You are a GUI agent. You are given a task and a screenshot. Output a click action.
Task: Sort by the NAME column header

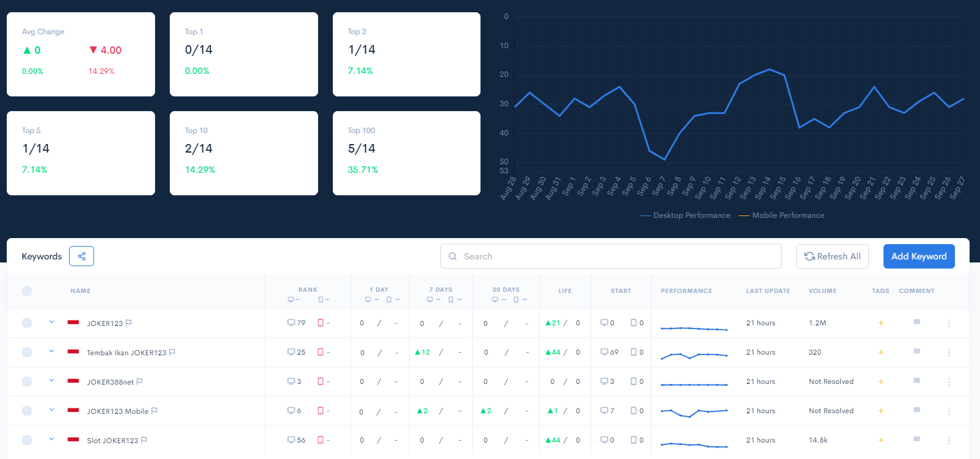click(x=81, y=291)
